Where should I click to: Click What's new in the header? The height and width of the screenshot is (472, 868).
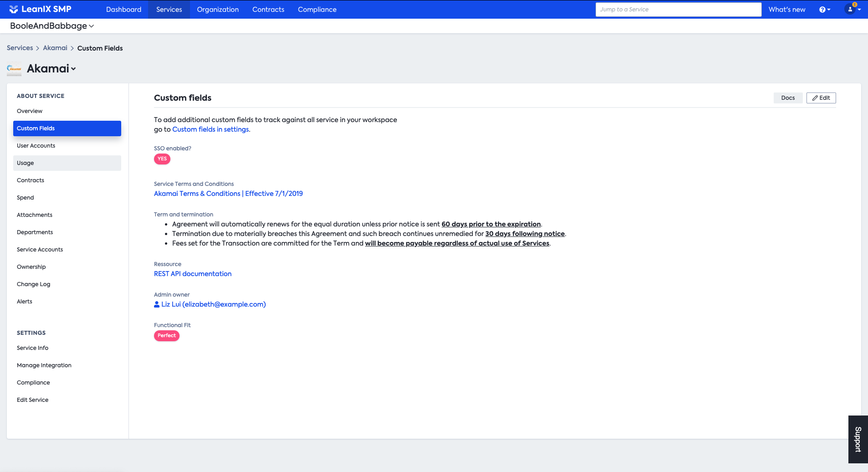[x=787, y=10]
